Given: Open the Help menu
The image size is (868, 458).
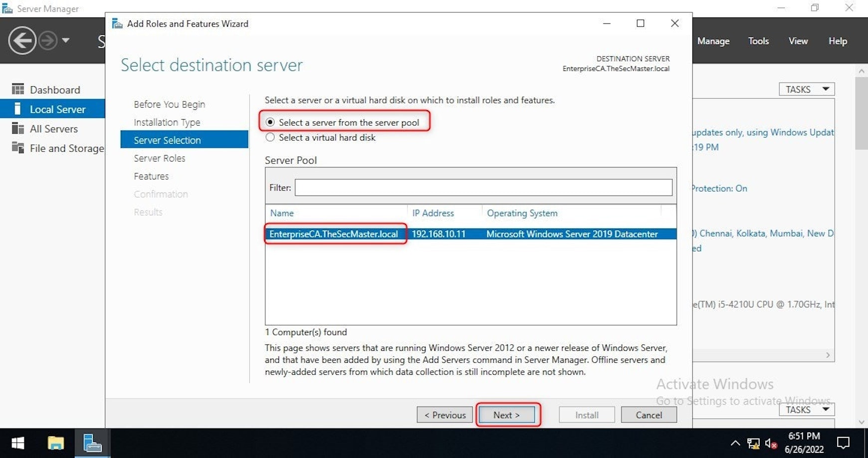Looking at the screenshot, I should 838,41.
